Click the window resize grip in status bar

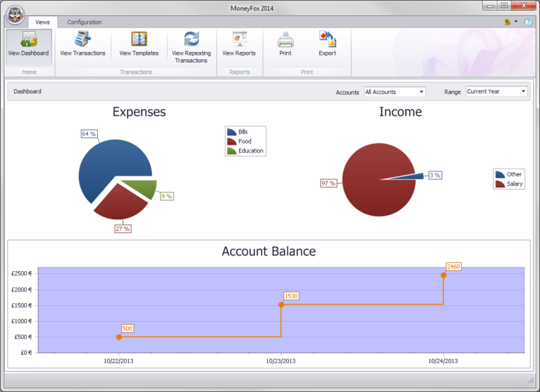pyautogui.click(x=531, y=381)
